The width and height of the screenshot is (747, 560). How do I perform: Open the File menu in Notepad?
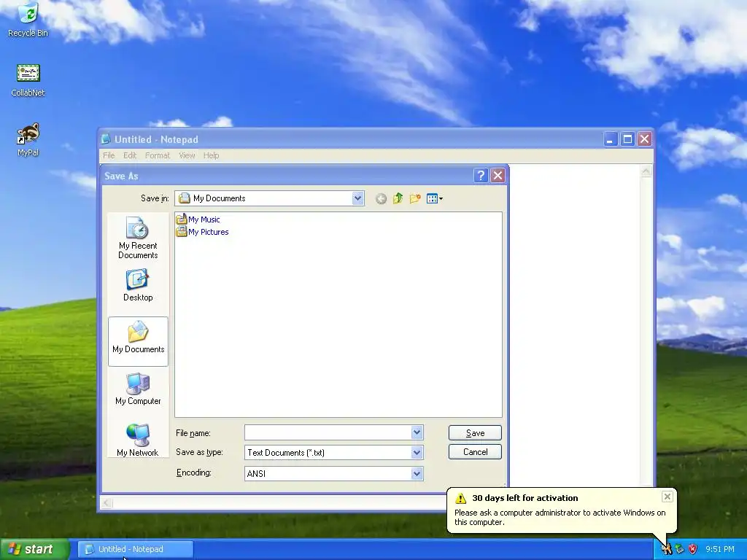(x=109, y=155)
